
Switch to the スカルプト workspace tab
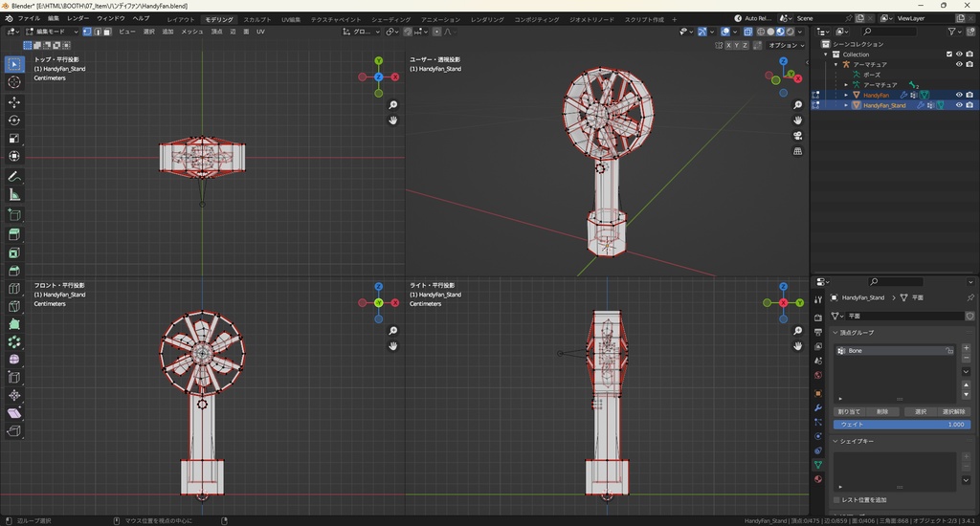256,19
